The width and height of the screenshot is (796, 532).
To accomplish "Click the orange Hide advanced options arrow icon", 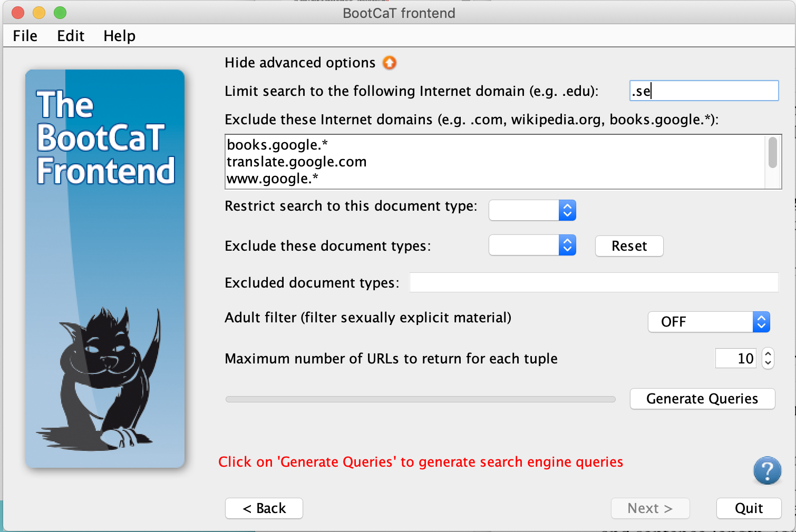I will pyautogui.click(x=390, y=63).
